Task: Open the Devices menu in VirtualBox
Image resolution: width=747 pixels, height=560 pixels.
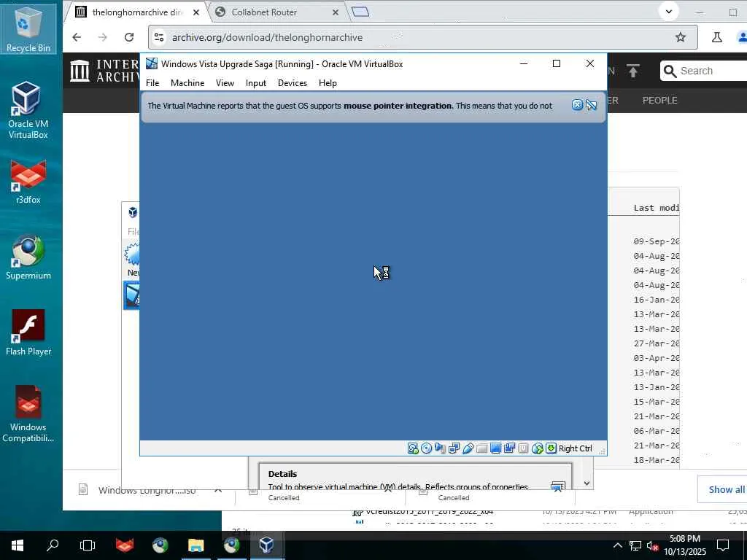Action: pyautogui.click(x=293, y=83)
